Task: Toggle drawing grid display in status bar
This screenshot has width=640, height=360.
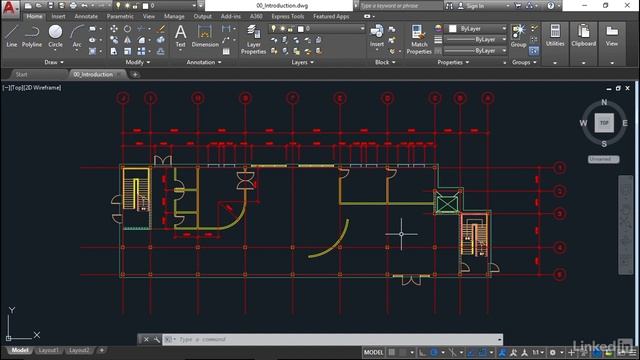Action: (x=391, y=352)
